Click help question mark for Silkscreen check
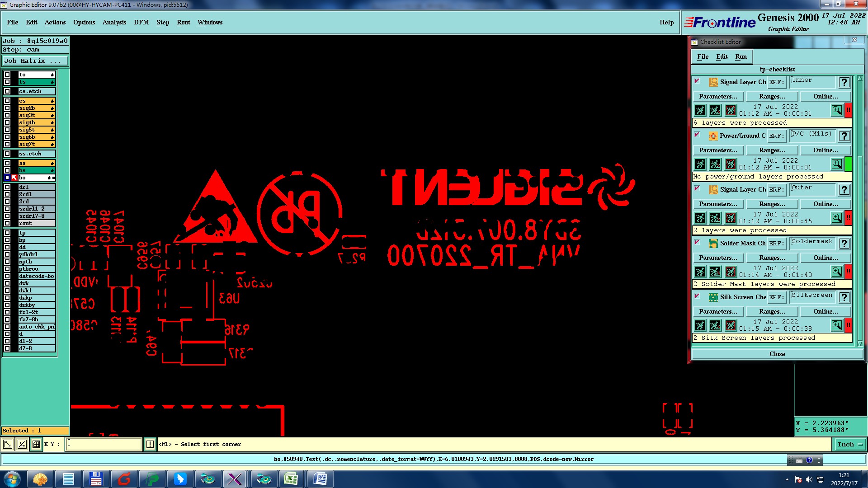Image resolution: width=868 pixels, height=488 pixels. point(844,297)
